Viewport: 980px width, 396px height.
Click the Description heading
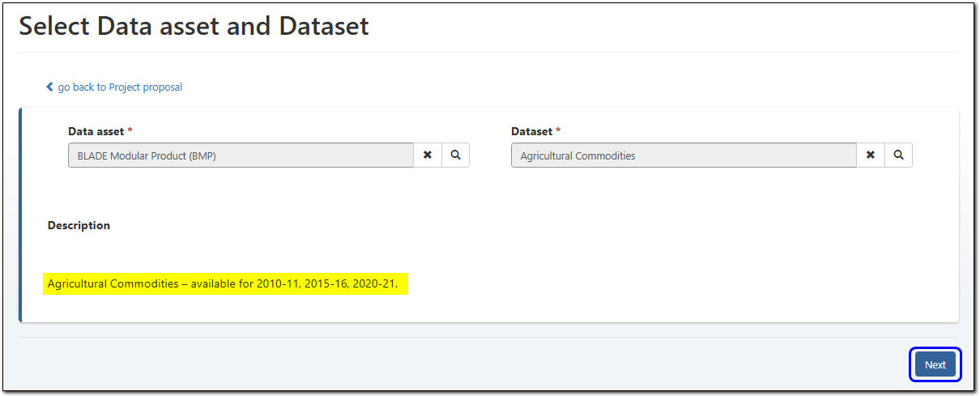click(x=79, y=225)
